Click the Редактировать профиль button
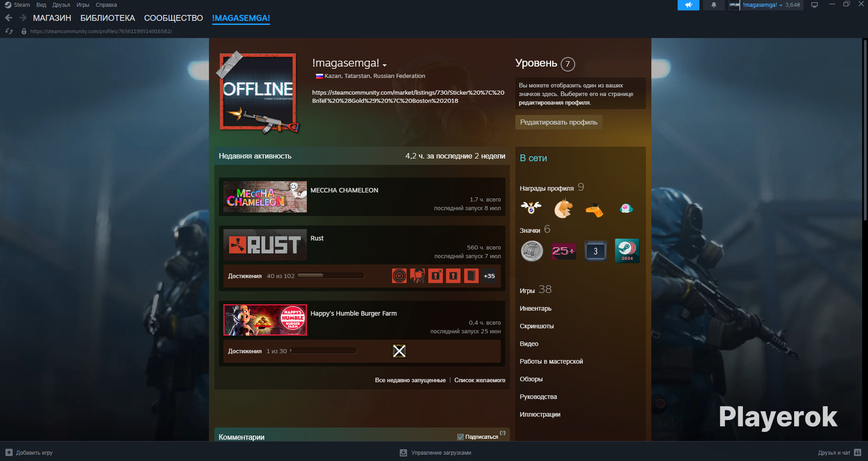The height and width of the screenshot is (461, 868). 558,122
